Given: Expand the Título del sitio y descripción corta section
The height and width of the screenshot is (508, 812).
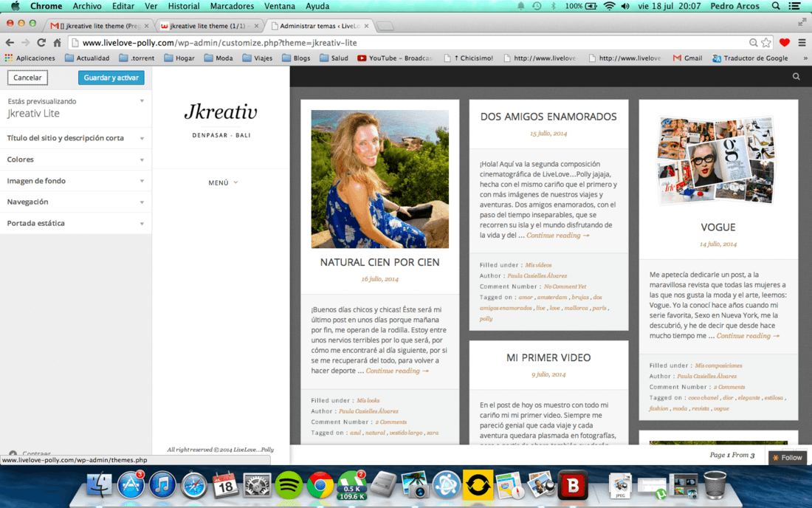Looking at the screenshot, I should 75,138.
